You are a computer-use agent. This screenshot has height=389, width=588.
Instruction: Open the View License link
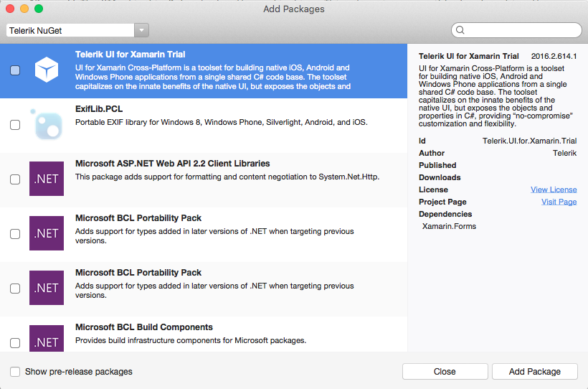(x=554, y=189)
